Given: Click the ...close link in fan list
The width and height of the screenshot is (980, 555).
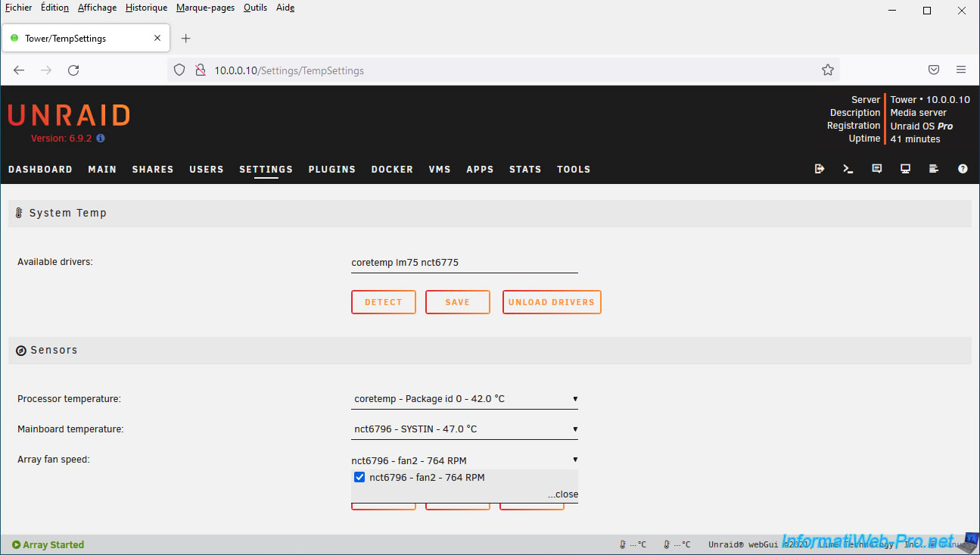Looking at the screenshot, I should click(x=563, y=494).
